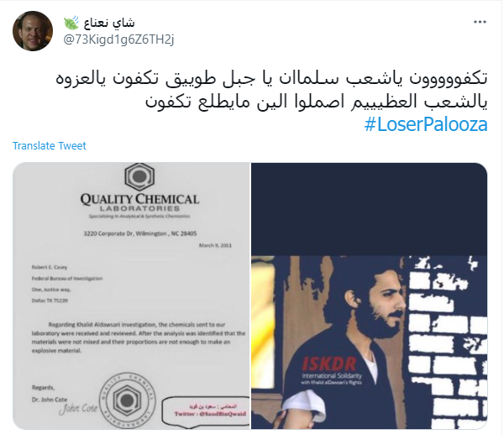
Task: Open the laboratory letter image
Action: point(132,296)
